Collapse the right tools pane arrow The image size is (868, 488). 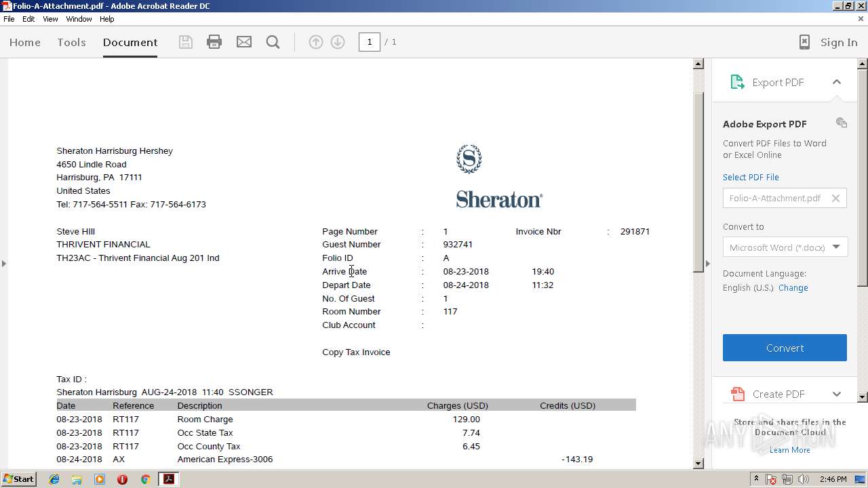click(x=708, y=263)
